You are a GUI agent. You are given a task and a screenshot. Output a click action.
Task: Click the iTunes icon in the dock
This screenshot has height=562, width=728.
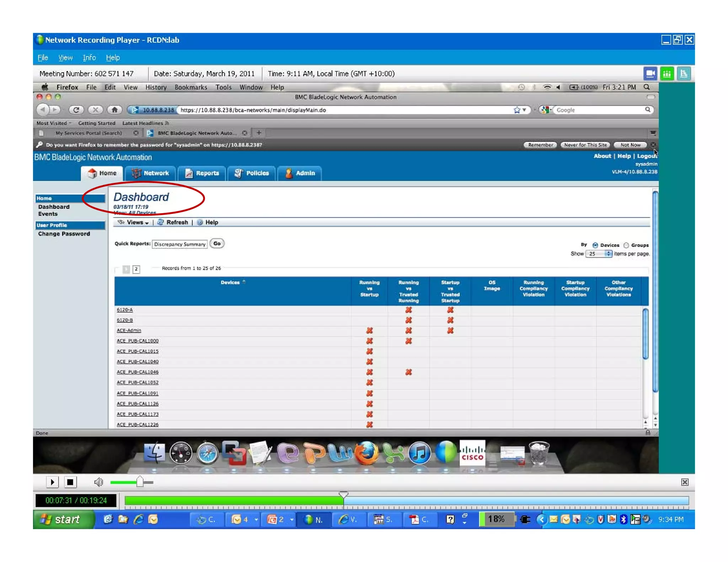tap(419, 453)
